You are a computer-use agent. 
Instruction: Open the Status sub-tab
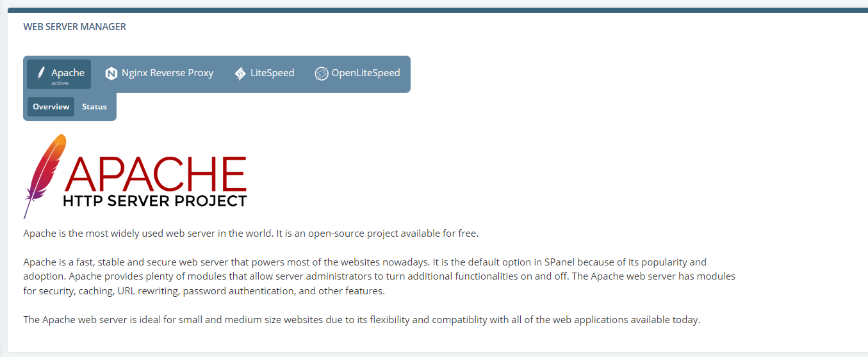click(94, 107)
